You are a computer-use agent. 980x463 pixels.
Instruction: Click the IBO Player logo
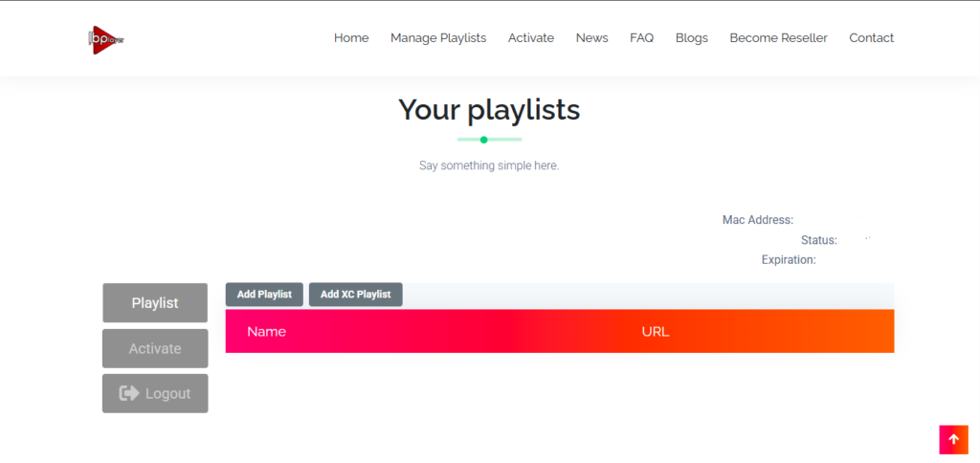pyautogui.click(x=105, y=39)
